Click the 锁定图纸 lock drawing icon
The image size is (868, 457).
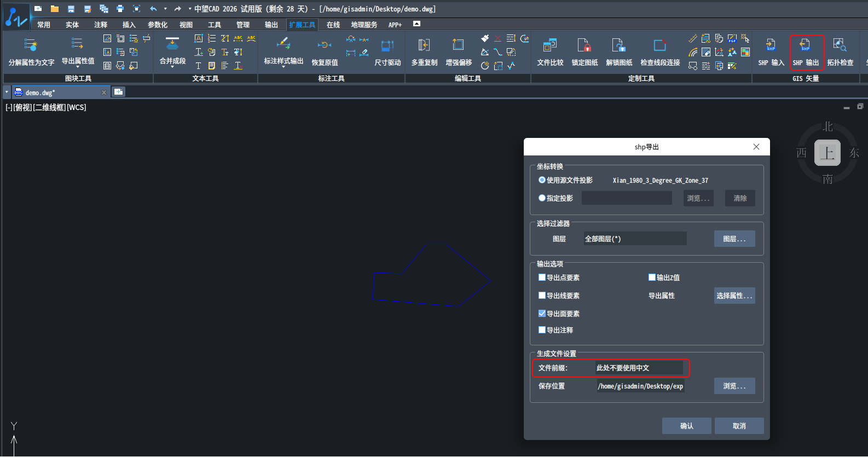point(585,53)
